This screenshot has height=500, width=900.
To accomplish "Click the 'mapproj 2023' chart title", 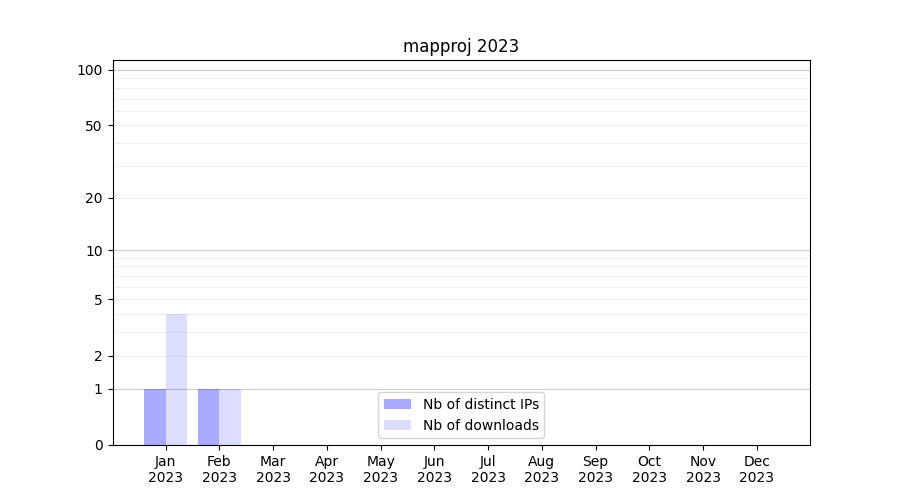I will [460, 46].
